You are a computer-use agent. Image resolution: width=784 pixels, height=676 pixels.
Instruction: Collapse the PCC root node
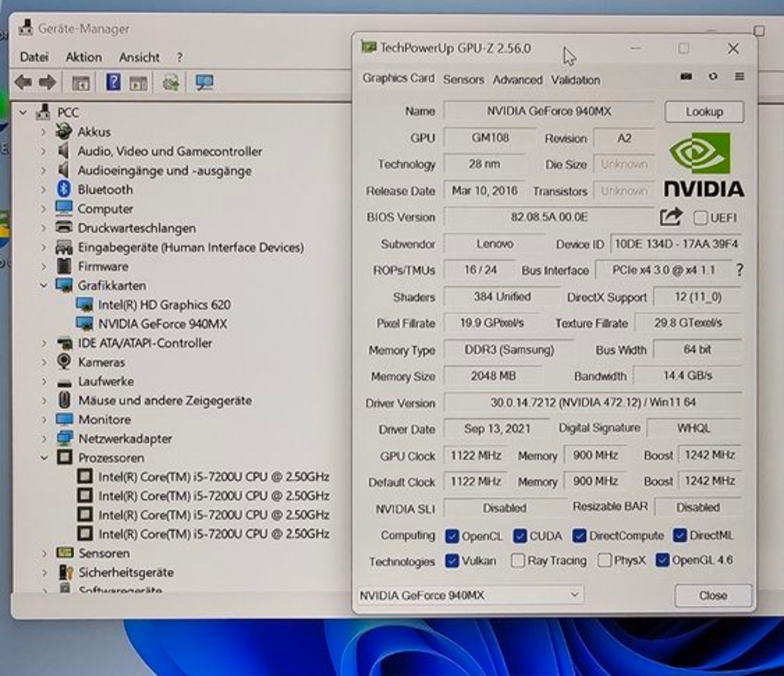(23, 112)
